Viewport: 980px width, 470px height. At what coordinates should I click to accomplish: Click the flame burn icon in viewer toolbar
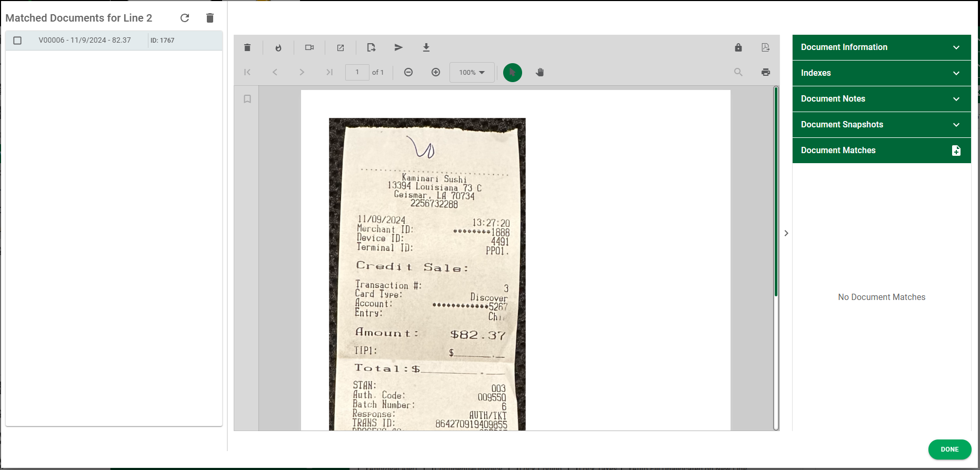pos(278,47)
